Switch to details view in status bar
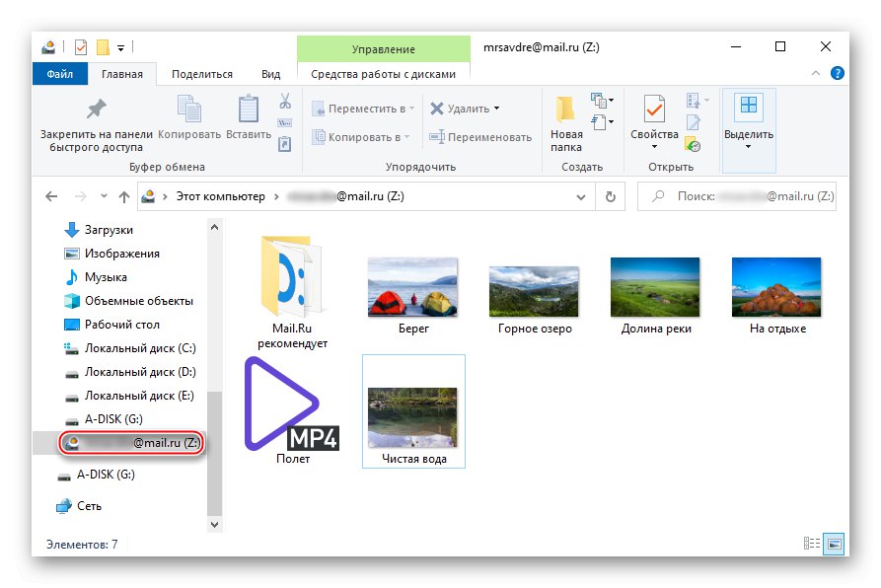 [812, 544]
